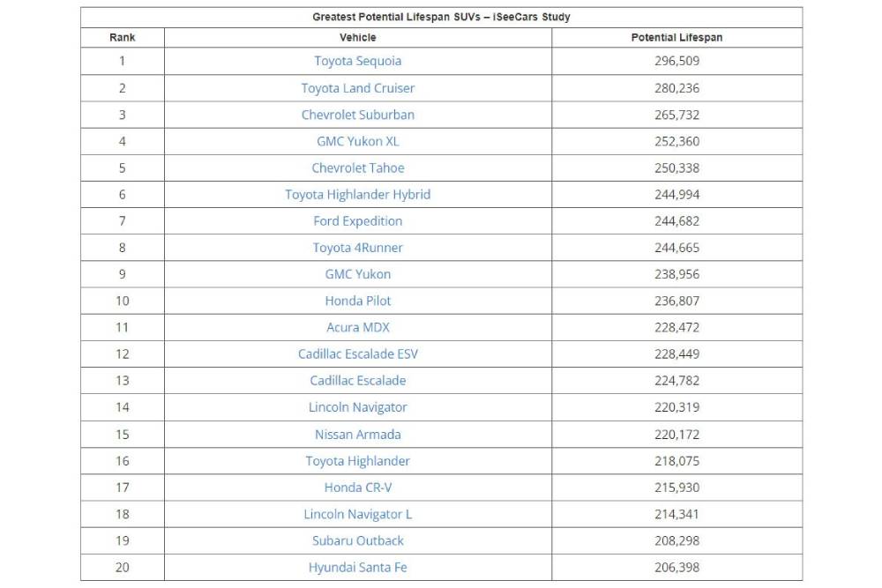Click the Toyota Land Cruiser link
The height and width of the screenshot is (588, 882).
tap(357, 88)
